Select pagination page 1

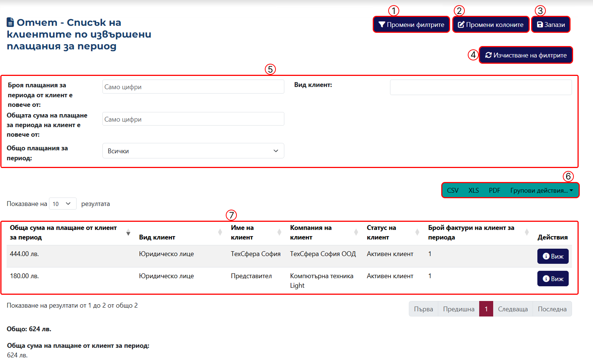coord(486,309)
